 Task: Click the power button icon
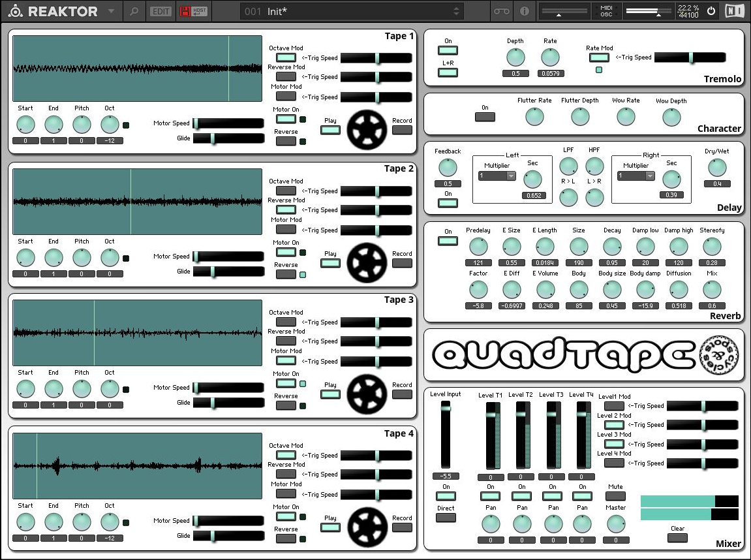pos(711,11)
